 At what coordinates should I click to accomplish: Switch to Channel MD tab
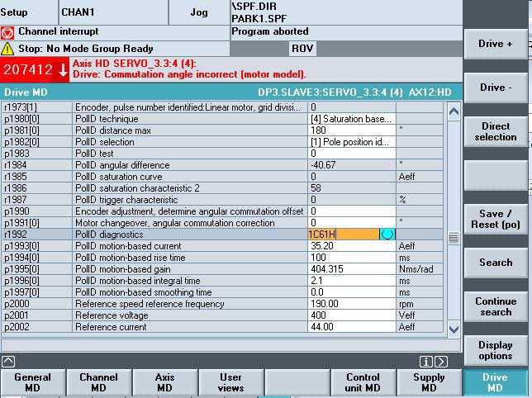coord(99,382)
